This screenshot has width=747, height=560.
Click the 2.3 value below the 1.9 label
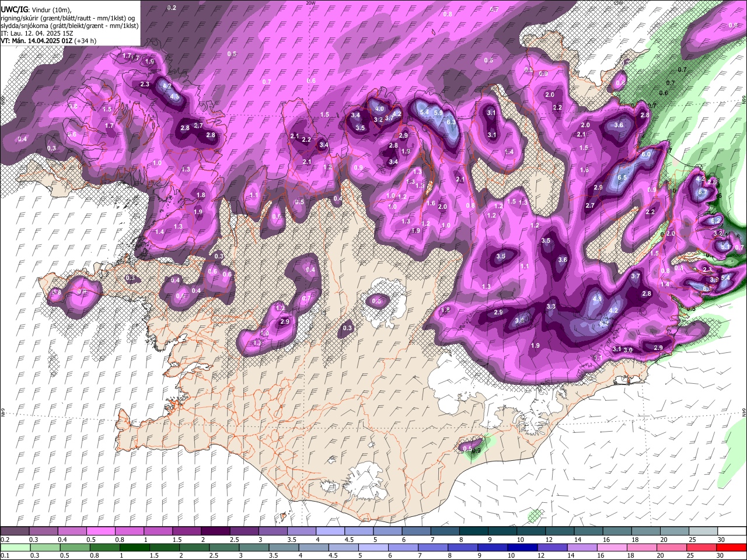[x=145, y=85]
